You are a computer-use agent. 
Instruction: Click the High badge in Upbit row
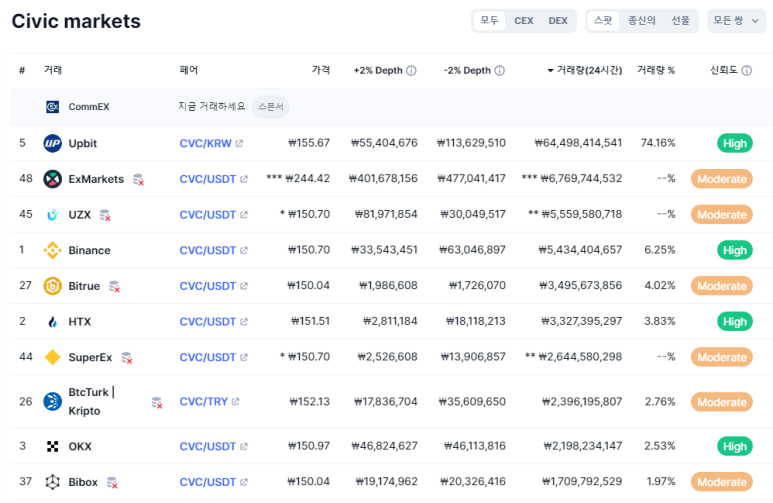(x=735, y=144)
